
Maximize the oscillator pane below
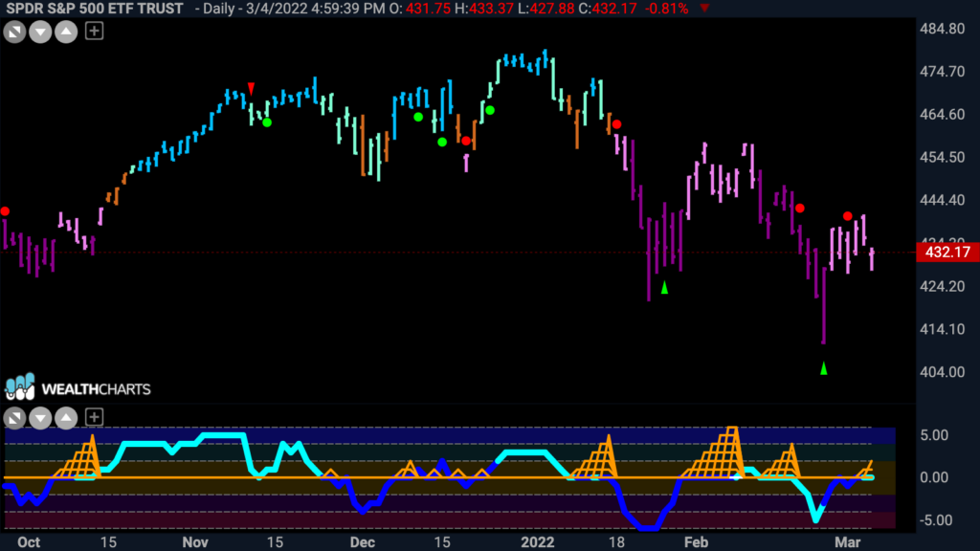[14, 417]
